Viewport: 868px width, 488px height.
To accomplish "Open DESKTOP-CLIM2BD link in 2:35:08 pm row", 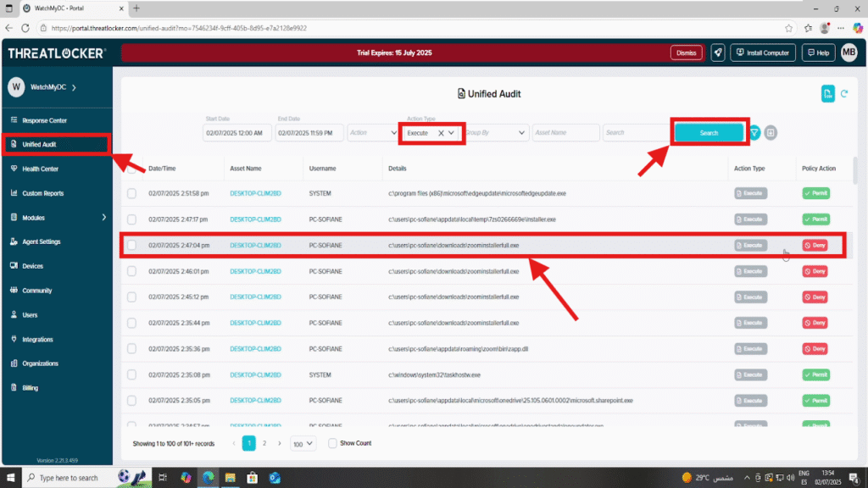I will click(x=255, y=374).
